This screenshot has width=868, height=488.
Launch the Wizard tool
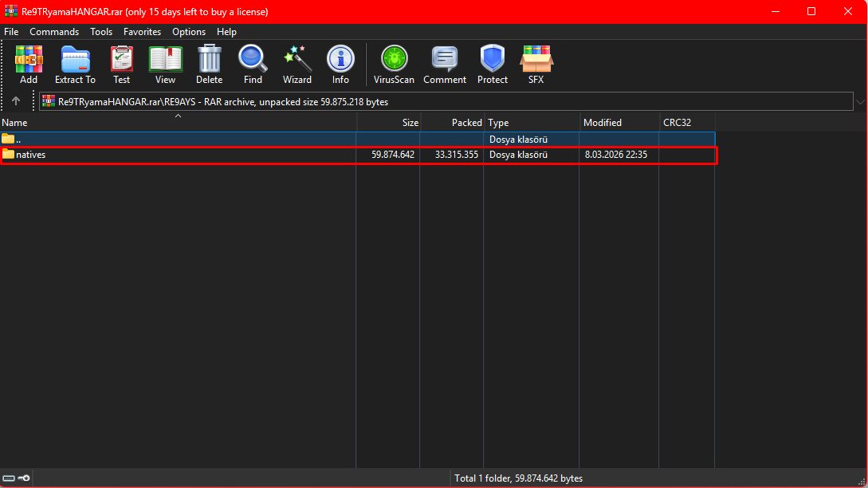[297, 65]
